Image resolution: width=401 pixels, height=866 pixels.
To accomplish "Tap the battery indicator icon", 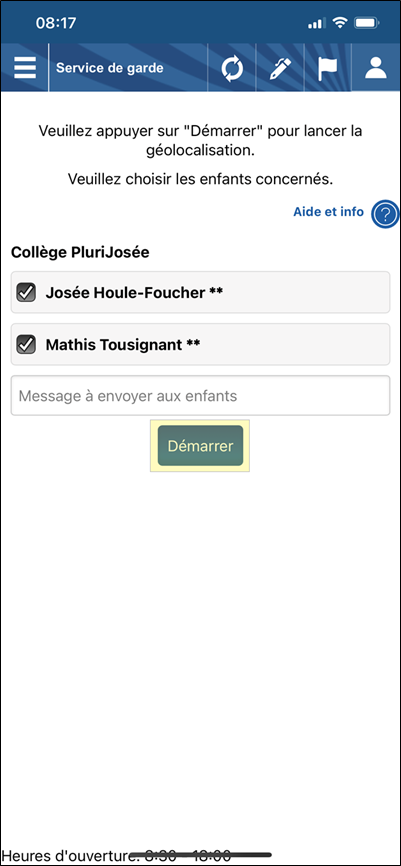I will [366, 23].
